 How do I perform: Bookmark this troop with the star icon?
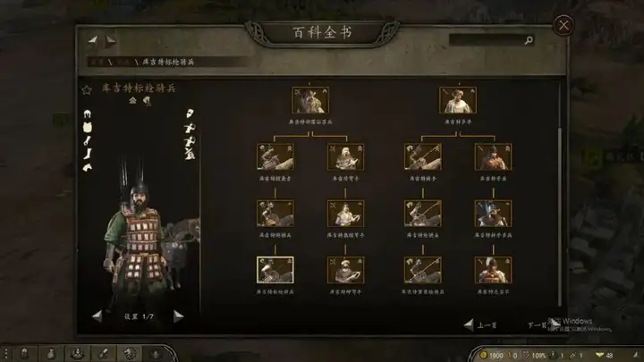(86, 90)
